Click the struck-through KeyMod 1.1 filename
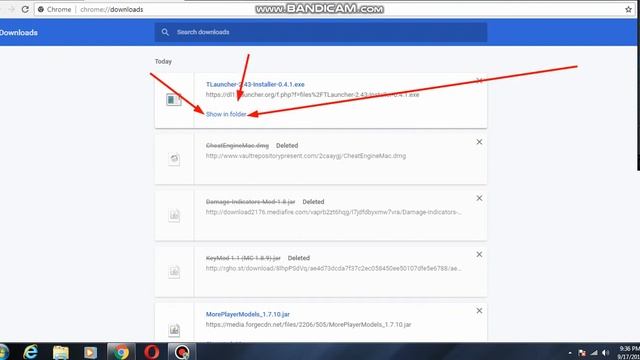 coord(243,258)
